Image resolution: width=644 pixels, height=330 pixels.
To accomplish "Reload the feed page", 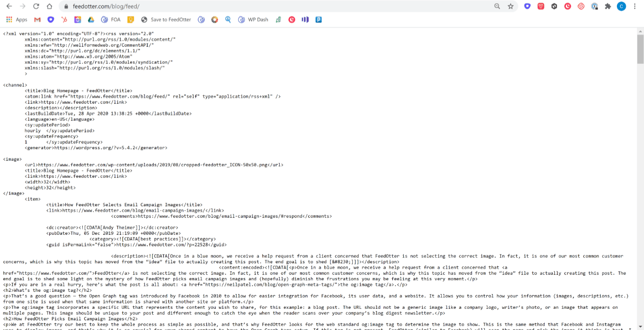I will [36, 6].
